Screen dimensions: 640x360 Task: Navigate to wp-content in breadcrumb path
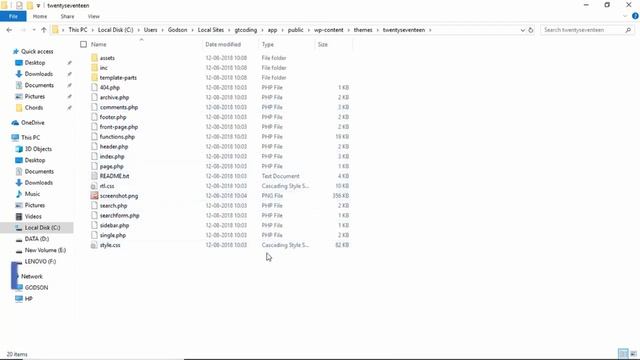(329, 30)
